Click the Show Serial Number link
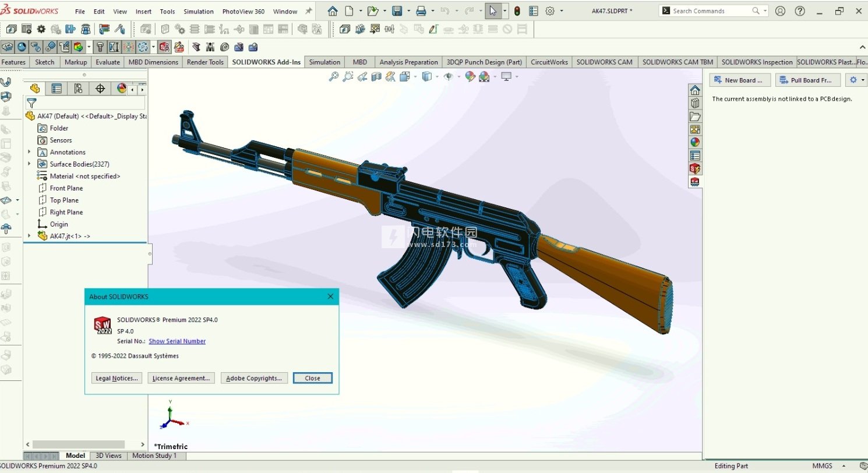The image size is (868, 473). (177, 341)
